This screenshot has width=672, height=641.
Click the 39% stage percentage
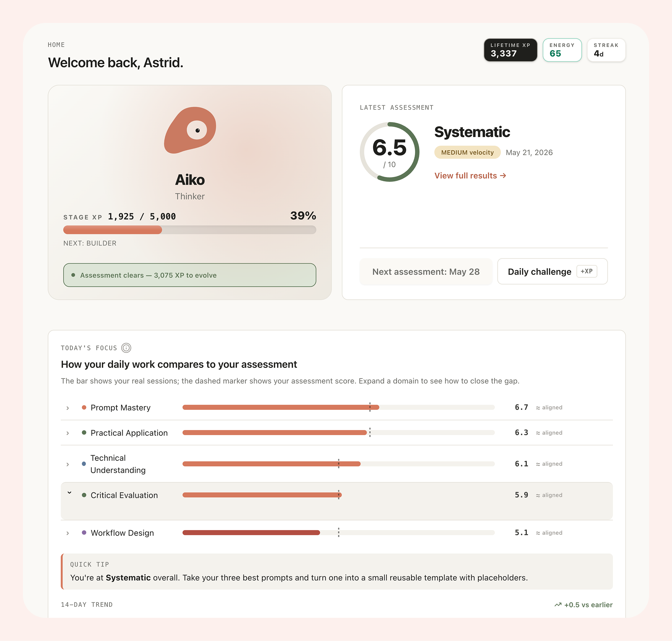[303, 216]
